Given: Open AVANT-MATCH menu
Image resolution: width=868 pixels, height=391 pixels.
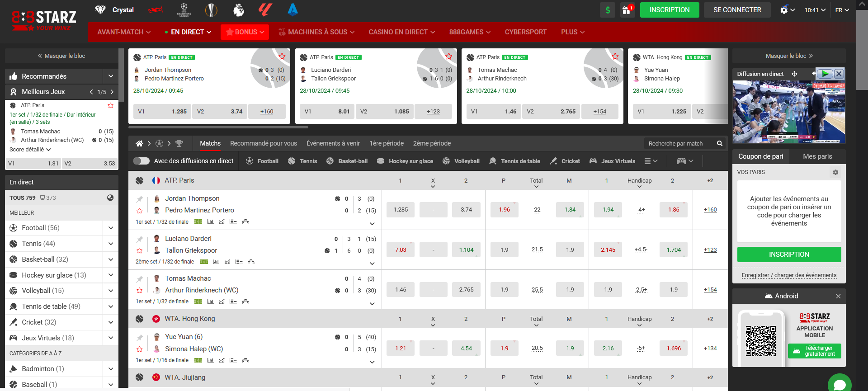Looking at the screenshot, I should [124, 32].
